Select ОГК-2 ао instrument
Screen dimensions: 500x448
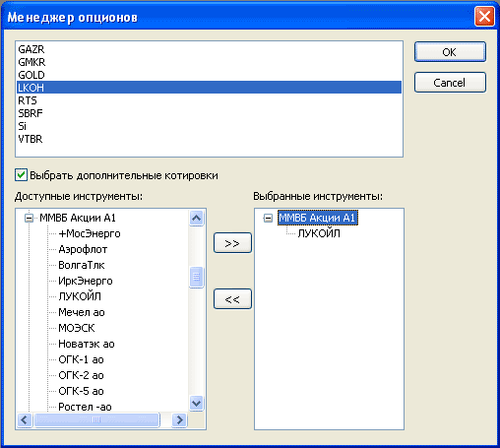[x=81, y=375]
